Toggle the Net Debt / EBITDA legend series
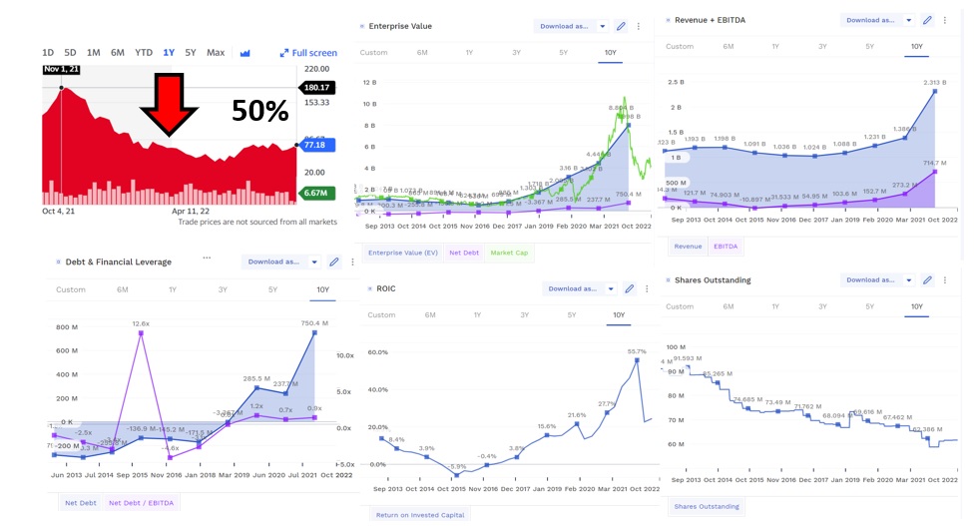 pos(142,503)
